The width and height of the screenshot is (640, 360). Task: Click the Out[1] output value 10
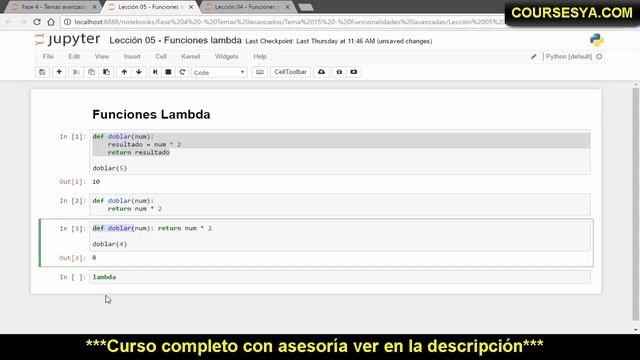[96, 182]
